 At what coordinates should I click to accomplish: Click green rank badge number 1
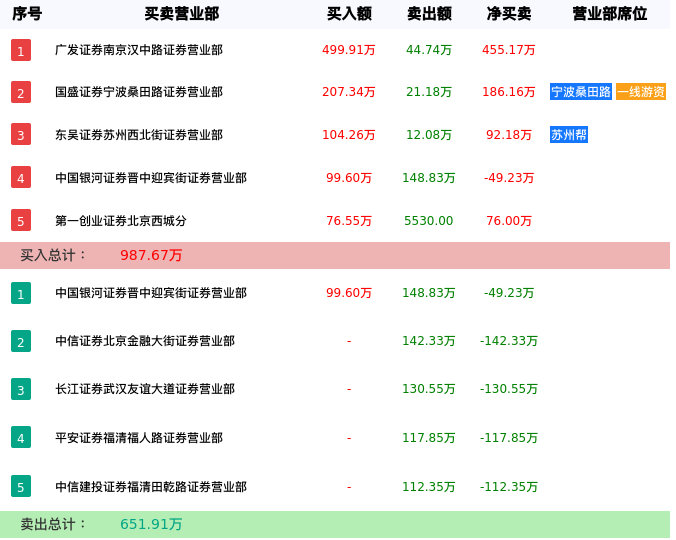coord(21,293)
